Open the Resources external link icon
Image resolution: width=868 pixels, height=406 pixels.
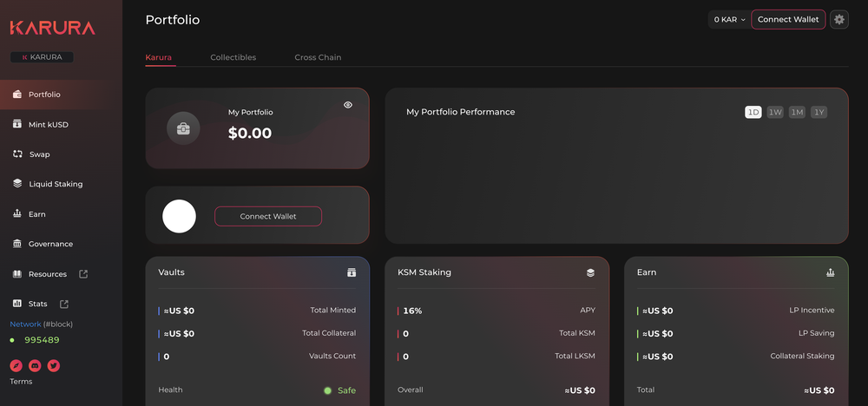pos(83,274)
